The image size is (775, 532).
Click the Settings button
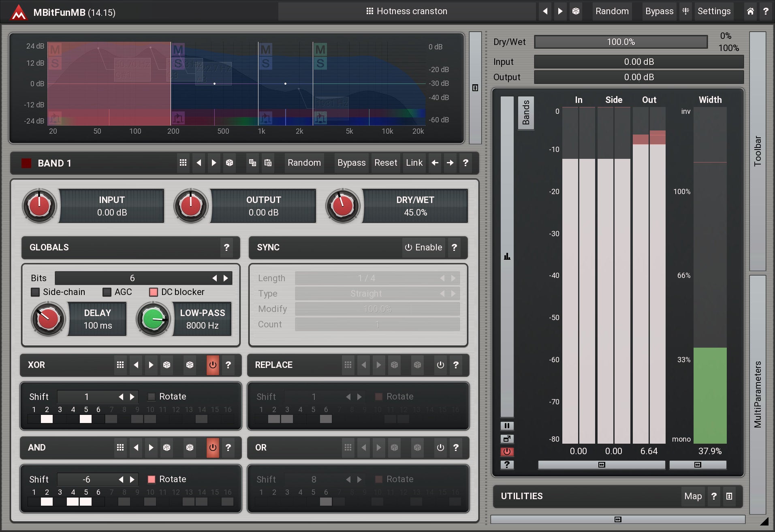(713, 11)
